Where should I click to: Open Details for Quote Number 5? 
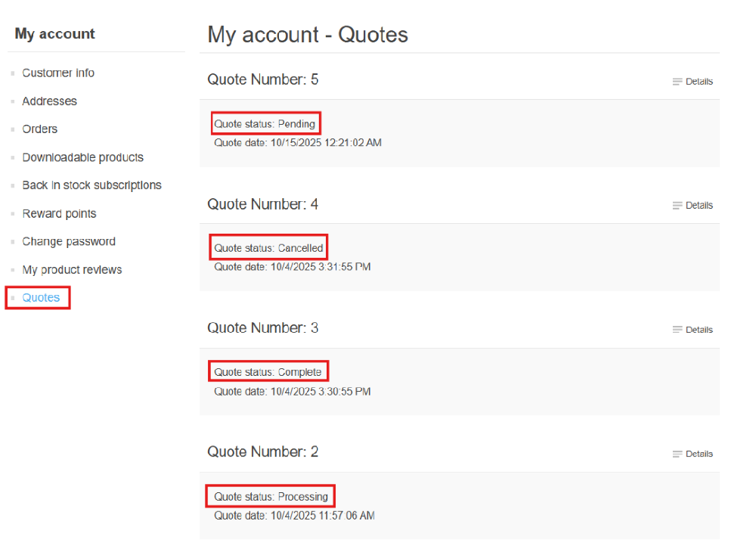click(x=692, y=82)
